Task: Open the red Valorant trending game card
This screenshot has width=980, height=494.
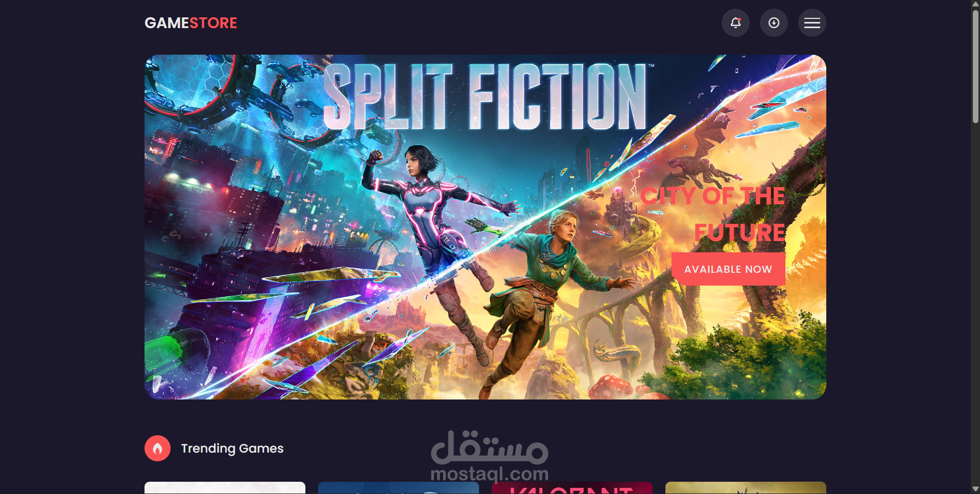Action: point(572,488)
